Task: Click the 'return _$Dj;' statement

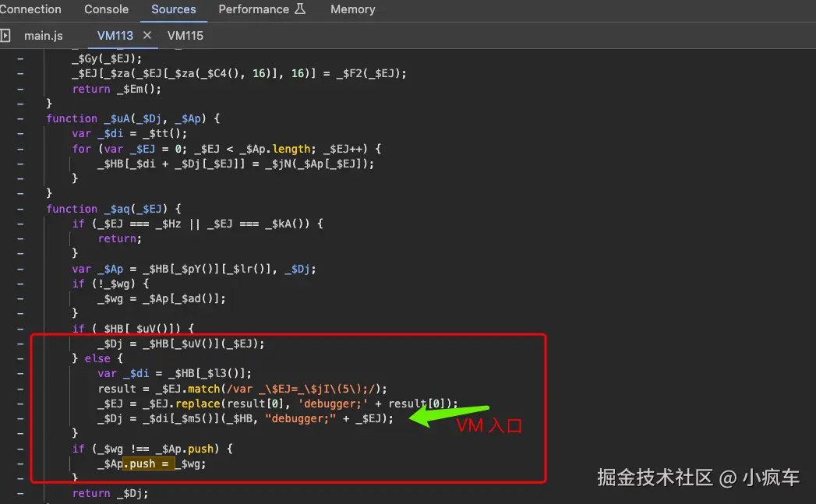Action: [x=111, y=494]
